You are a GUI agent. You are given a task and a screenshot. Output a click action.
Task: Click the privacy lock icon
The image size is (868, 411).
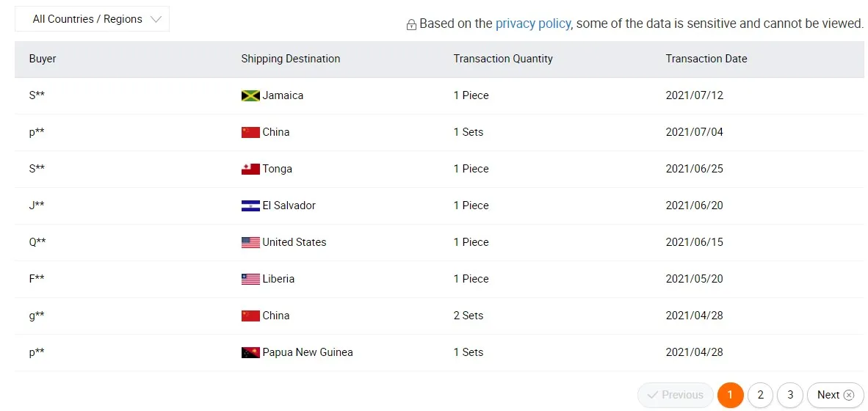(x=411, y=25)
